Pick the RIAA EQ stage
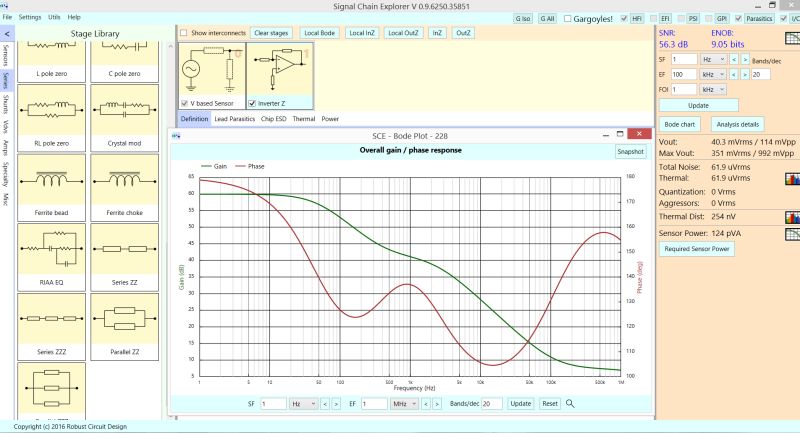 pos(52,257)
